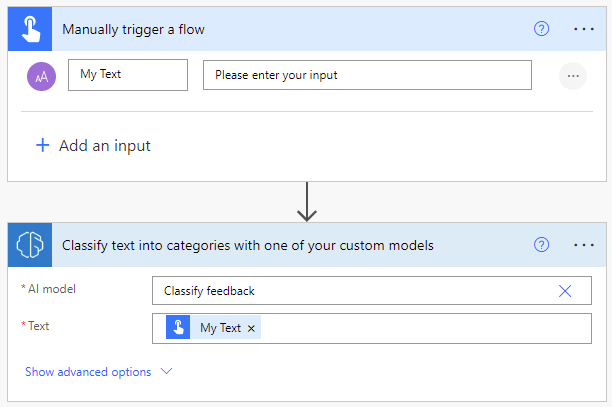The image size is (612, 407).
Task: Edit the My Text input name field
Action: pos(127,75)
